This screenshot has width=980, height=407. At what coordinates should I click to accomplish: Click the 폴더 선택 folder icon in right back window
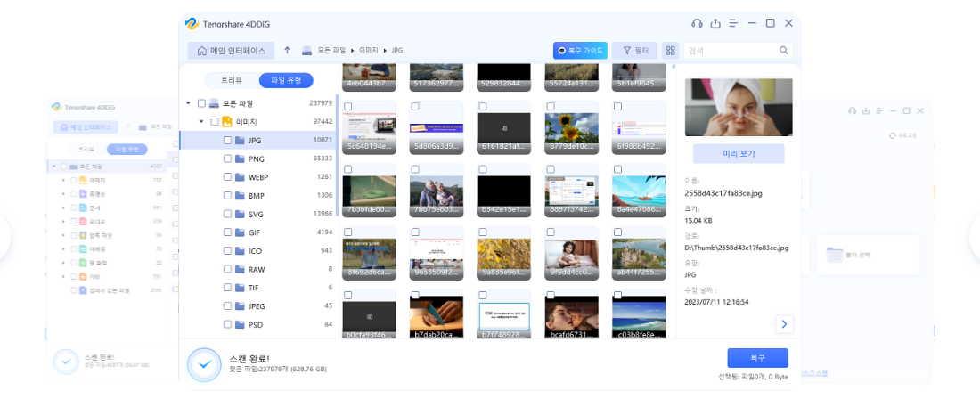(x=835, y=255)
